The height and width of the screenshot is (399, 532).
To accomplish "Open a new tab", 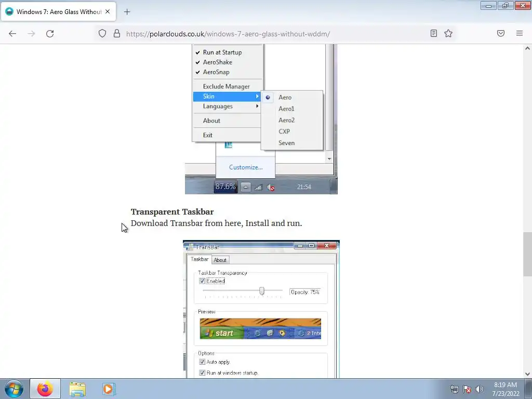I will 127,12.
